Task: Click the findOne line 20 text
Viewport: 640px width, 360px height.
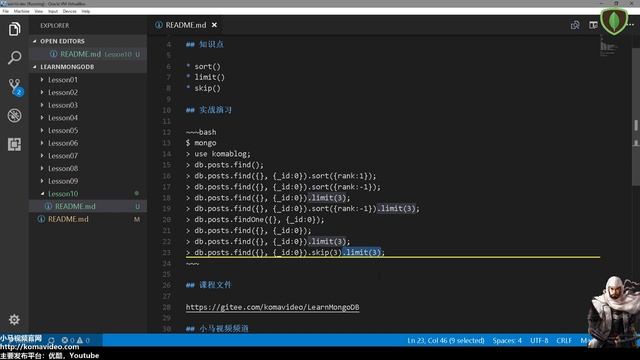Action: [259, 220]
